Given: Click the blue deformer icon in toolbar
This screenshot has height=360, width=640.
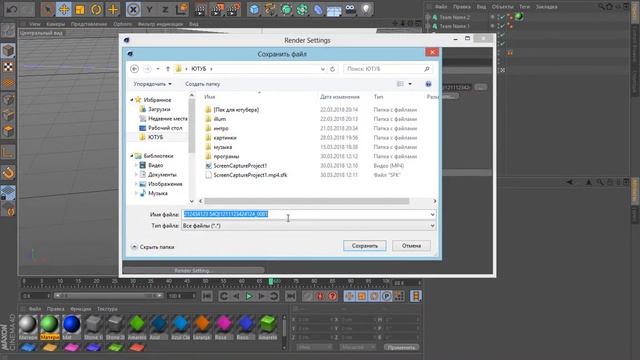Looking at the screenshot, I should pyautogui.click(x=318, y=9).
